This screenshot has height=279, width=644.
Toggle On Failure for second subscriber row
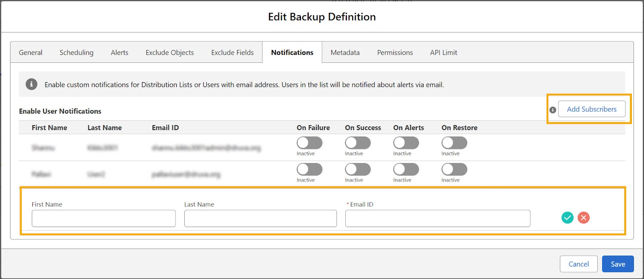click(x=309, y=169)
